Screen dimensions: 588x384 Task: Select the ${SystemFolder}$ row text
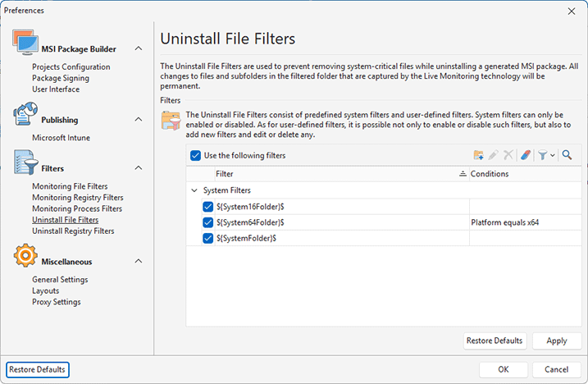click(x=246, y=238)
